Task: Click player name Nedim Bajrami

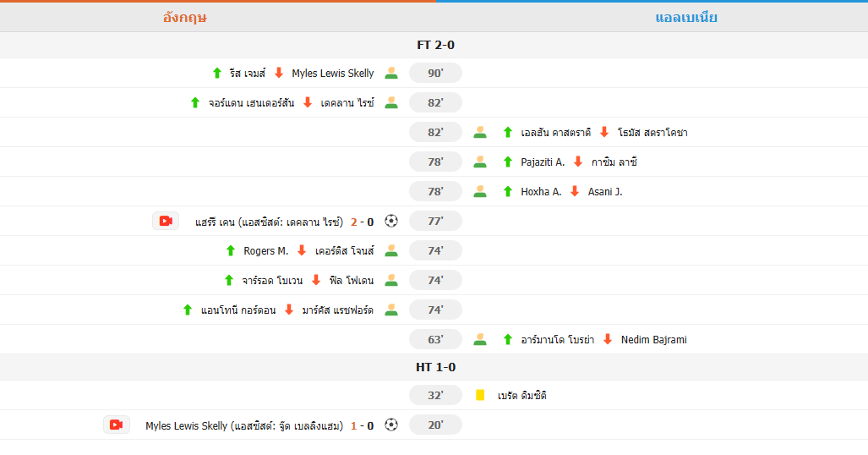Action: [654, 340]
